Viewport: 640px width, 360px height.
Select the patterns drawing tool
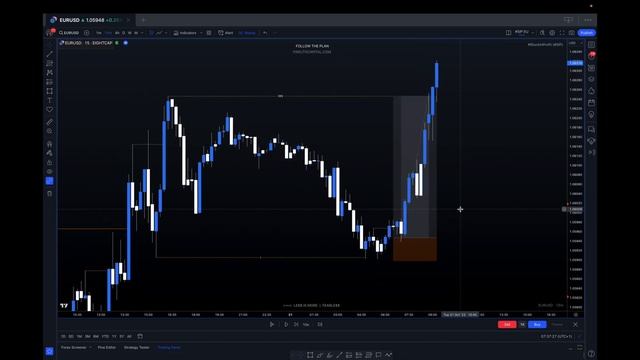tap(49, 72)
